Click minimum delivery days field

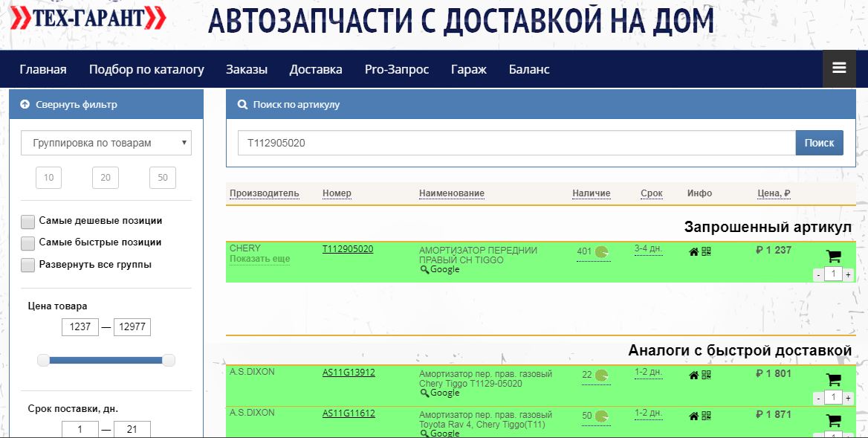[x=80, y=429]
